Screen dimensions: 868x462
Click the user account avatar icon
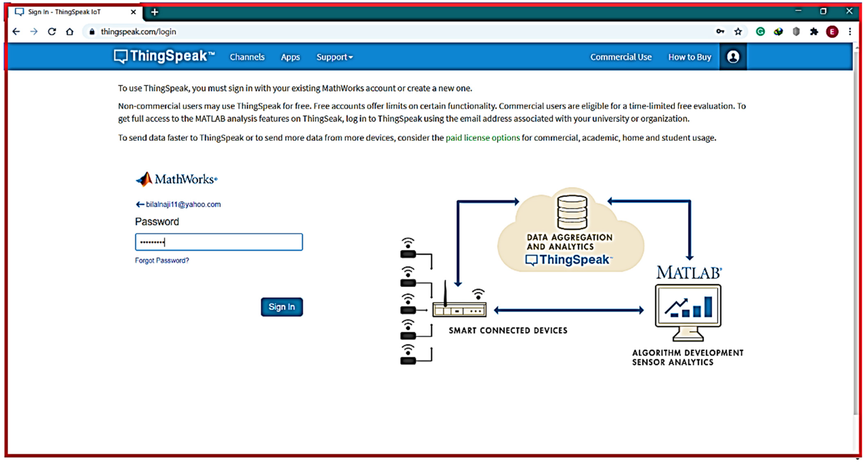733,57
